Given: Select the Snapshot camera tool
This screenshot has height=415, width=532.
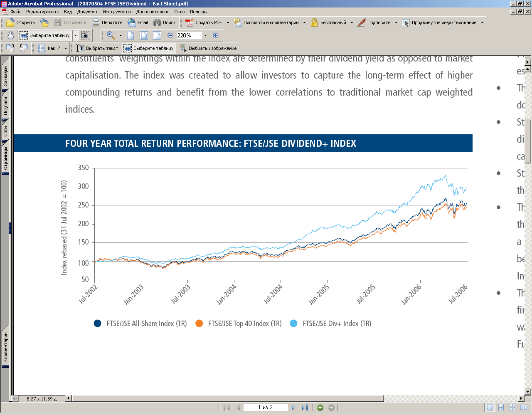Looking at the screenshot, I should [x=85, y=35].
